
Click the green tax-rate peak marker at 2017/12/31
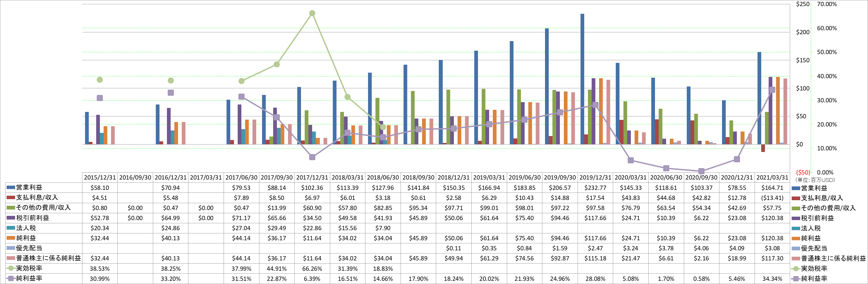point(312,13)
